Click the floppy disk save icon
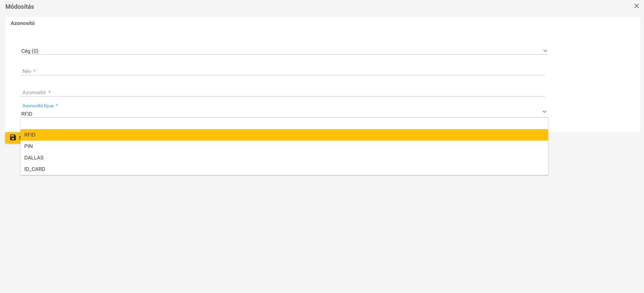Viewport: 644px width, 293px height. tap(13, 138)
